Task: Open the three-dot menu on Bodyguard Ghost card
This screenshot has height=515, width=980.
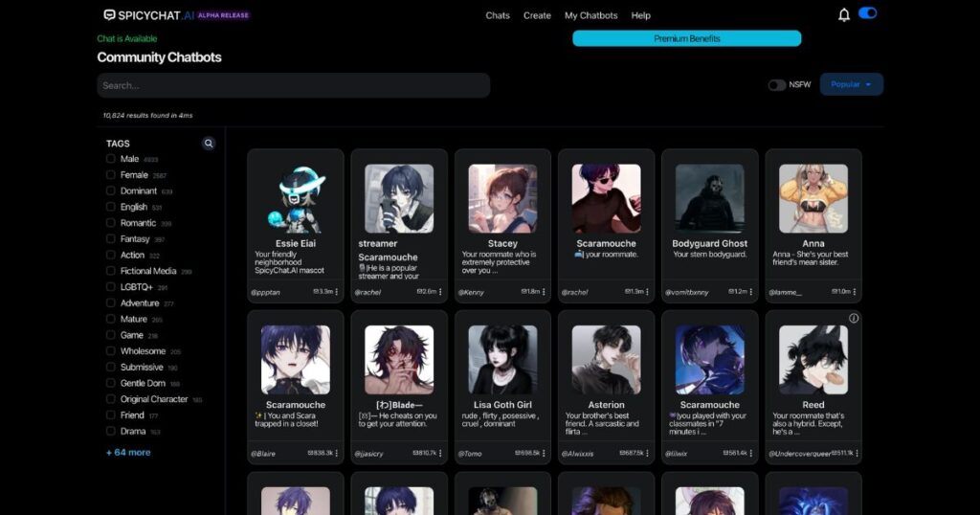Action: pos(751,292)
